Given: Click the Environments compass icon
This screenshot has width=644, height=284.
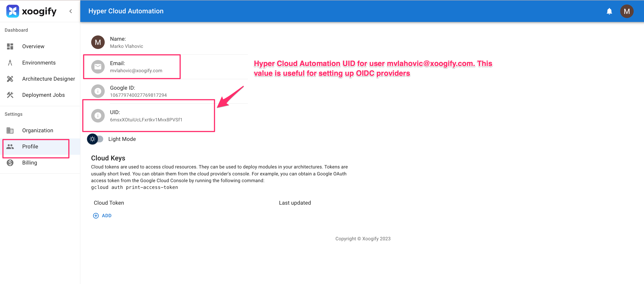Looking at the screenshot, I should (x=10, y=63).
